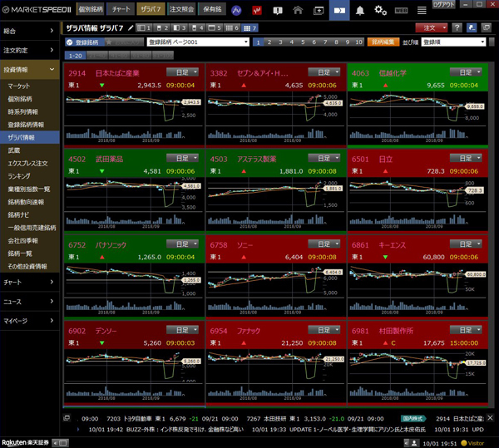Screen dimensions: 499x448
Task: Switch to 個別銘柄 top tab
Action: 91,9
